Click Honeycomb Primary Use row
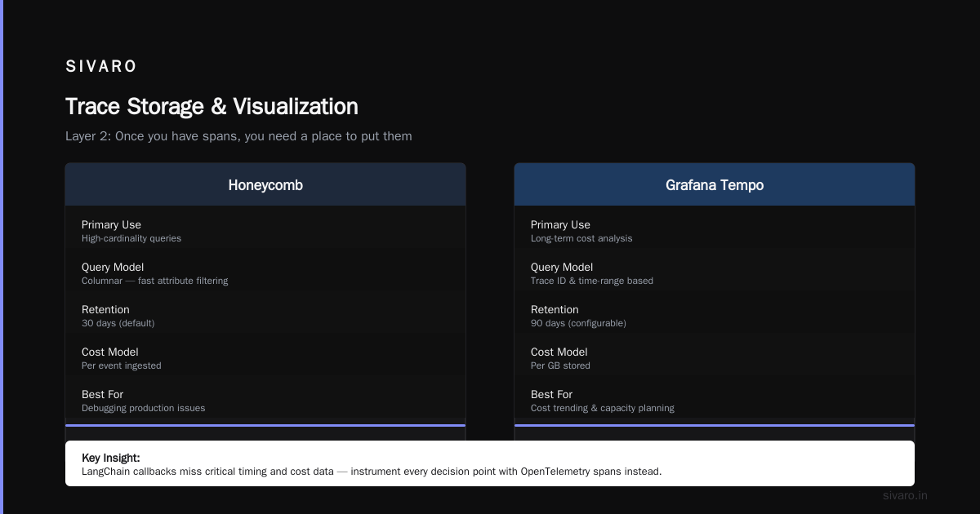Screen dimensions: 980x514 click(x=265, y=231)
